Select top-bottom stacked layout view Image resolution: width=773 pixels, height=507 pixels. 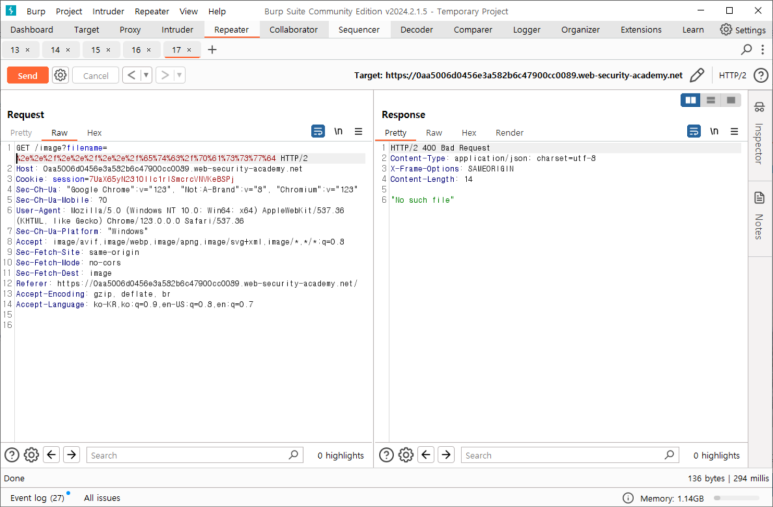[x=710, y=100]
